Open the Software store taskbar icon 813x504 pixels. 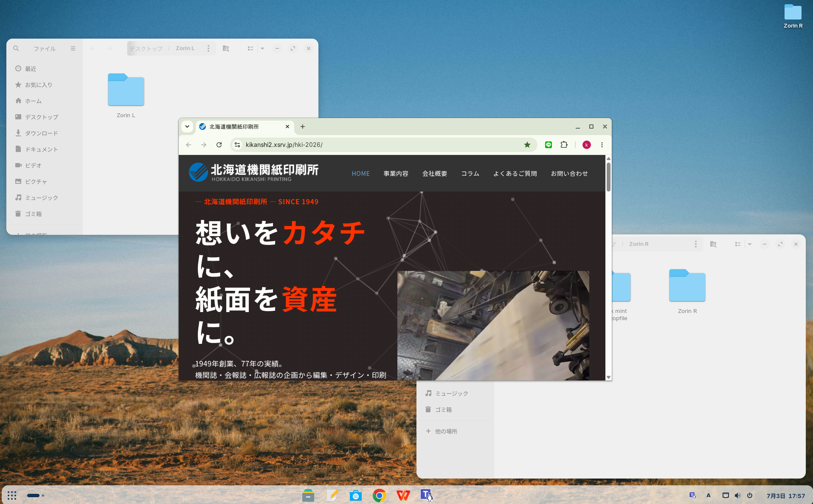coord(356,495)
